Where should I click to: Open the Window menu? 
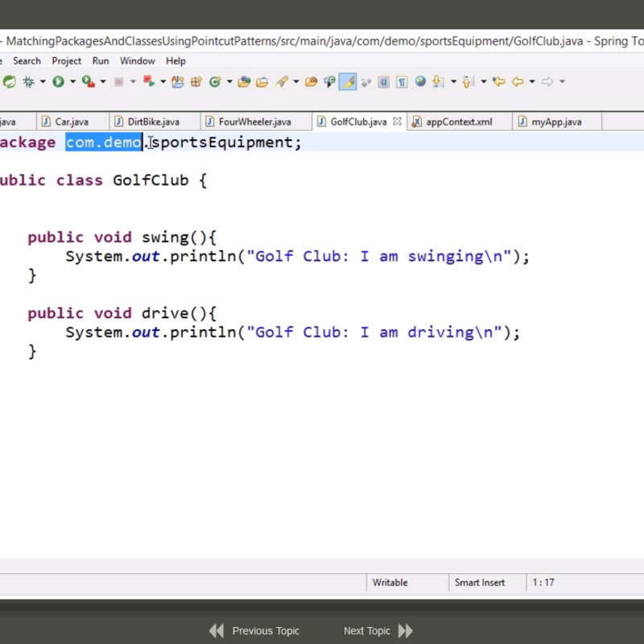(x=137, y=61)
